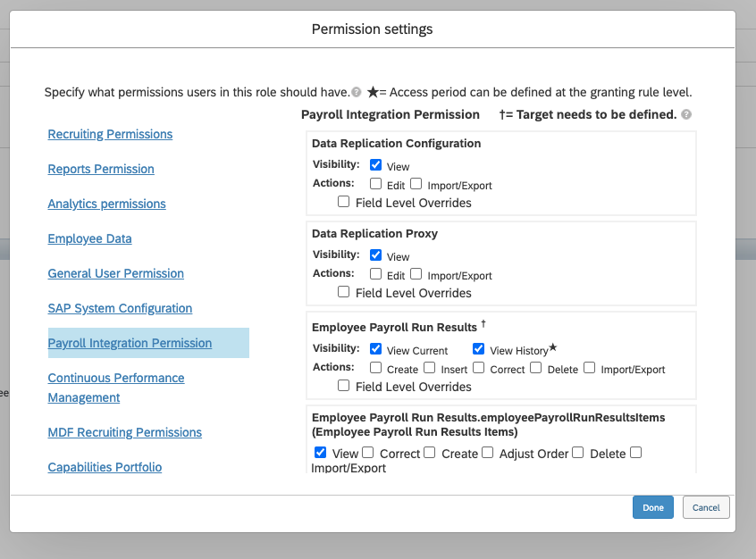Uncheck View Current for Employee Payroll Run Results
This screenshot has height=559, width=756.
(376, 349)
